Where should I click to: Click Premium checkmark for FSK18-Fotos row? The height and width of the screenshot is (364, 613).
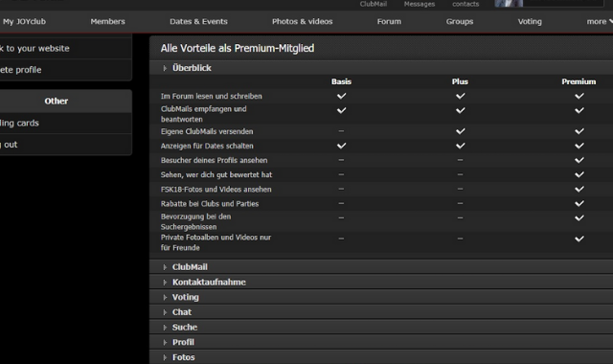(579, 189)
